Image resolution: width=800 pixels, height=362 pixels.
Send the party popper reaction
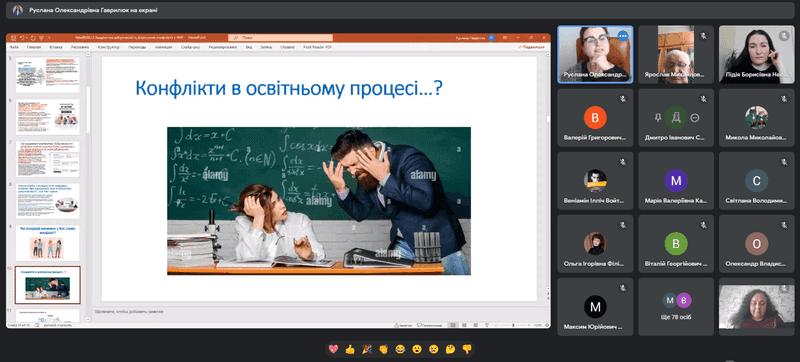click(366, 349)
